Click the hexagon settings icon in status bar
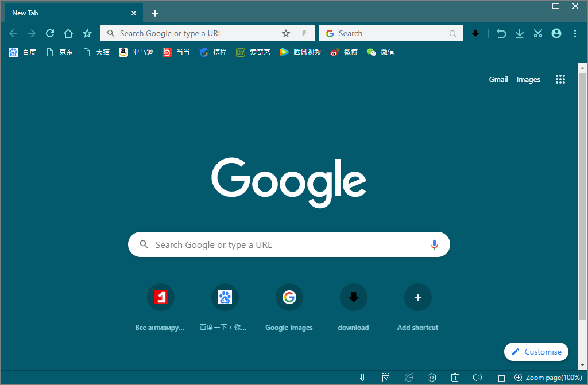 pos(432,378)
